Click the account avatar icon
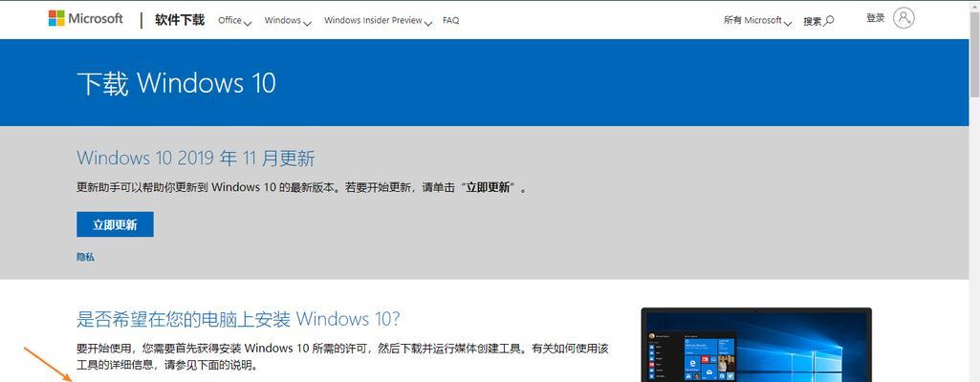This screenshot has width=980, height=382. click(x=904, y=18)
